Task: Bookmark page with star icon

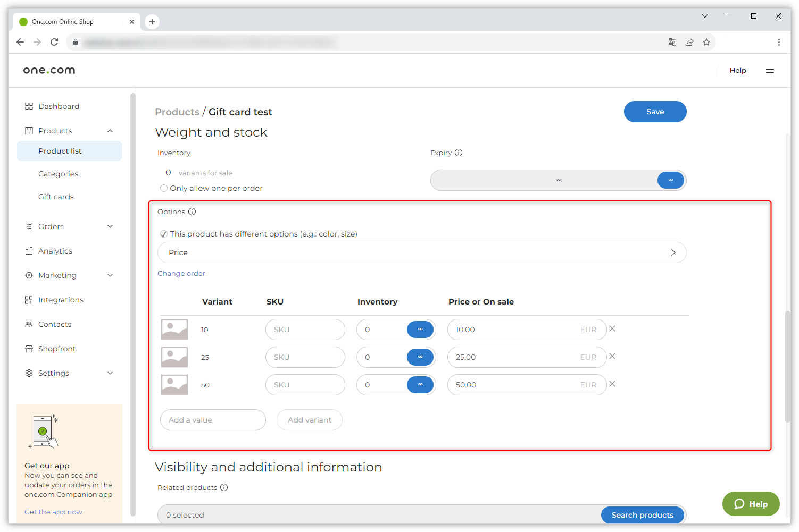Action: pos(706,42)
